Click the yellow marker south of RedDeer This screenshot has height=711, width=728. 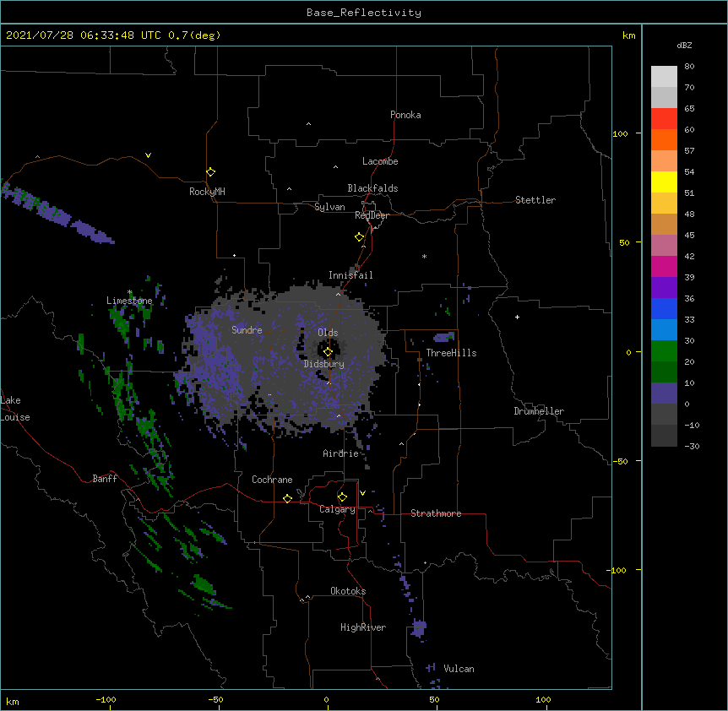click(x=360, y=237)
